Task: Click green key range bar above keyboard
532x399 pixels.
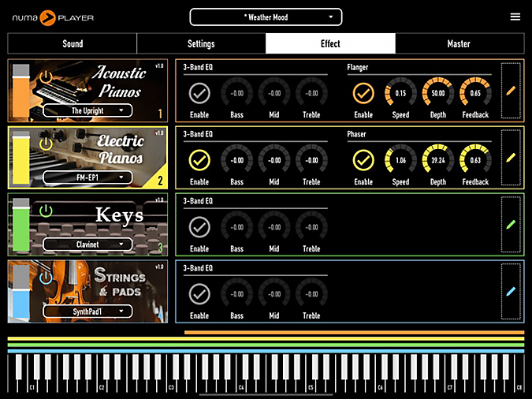Action: tap(266, 345)
